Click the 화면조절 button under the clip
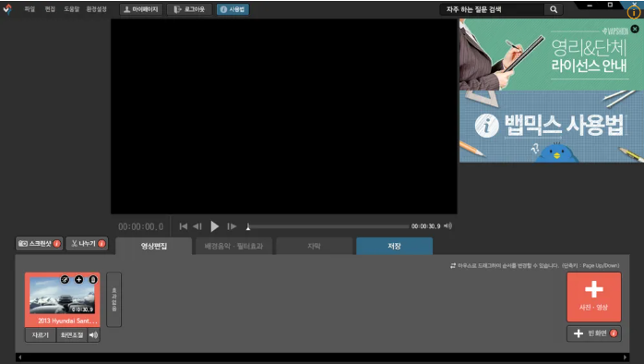The height and width of the screenshot is (364, 644). (72, 335)
